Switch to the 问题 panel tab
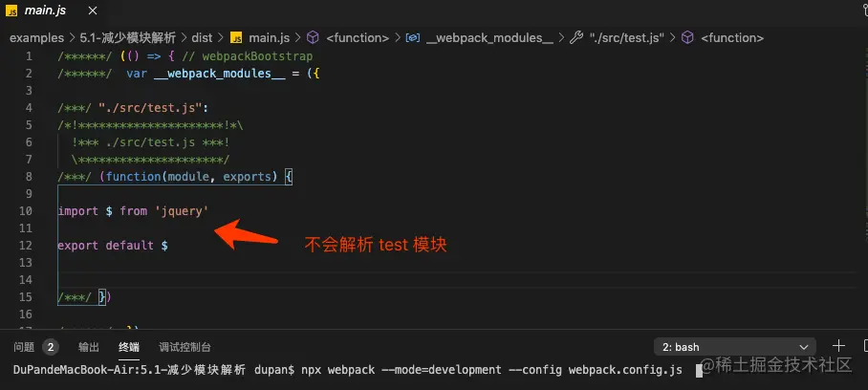Image resolution: width=868 pixels, height=390 pixels. pos(25,347)
